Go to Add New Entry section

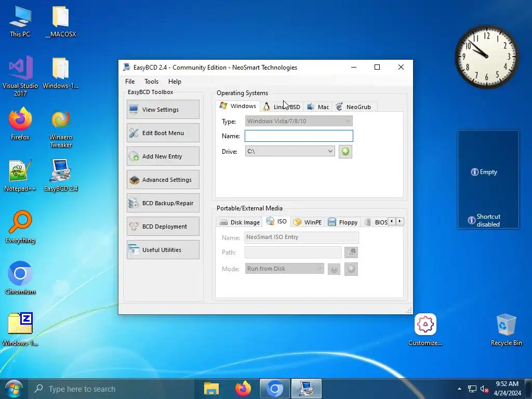point(163,156)
